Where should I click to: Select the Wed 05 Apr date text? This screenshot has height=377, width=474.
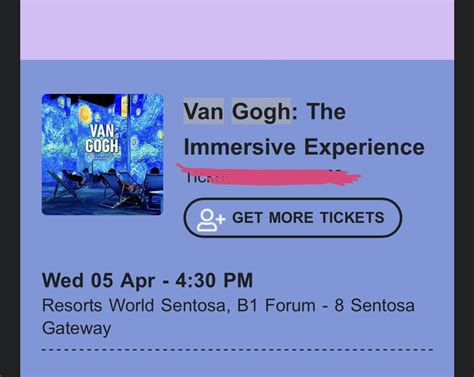[x=98, y=280]
